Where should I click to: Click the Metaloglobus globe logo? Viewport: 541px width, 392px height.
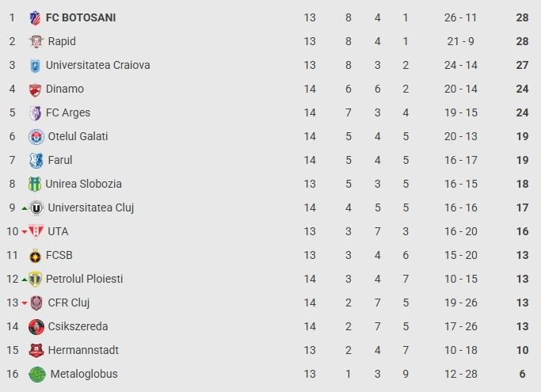pyautogui.click(x=37, y=374)
